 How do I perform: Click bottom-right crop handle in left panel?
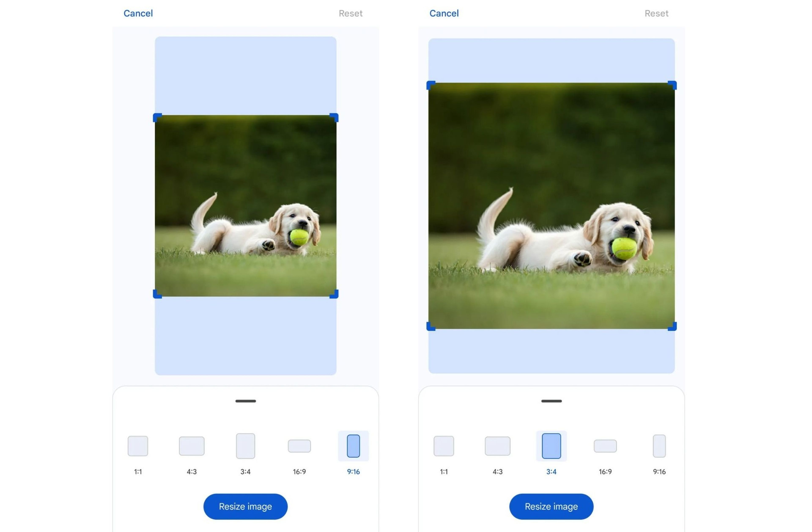334,294
